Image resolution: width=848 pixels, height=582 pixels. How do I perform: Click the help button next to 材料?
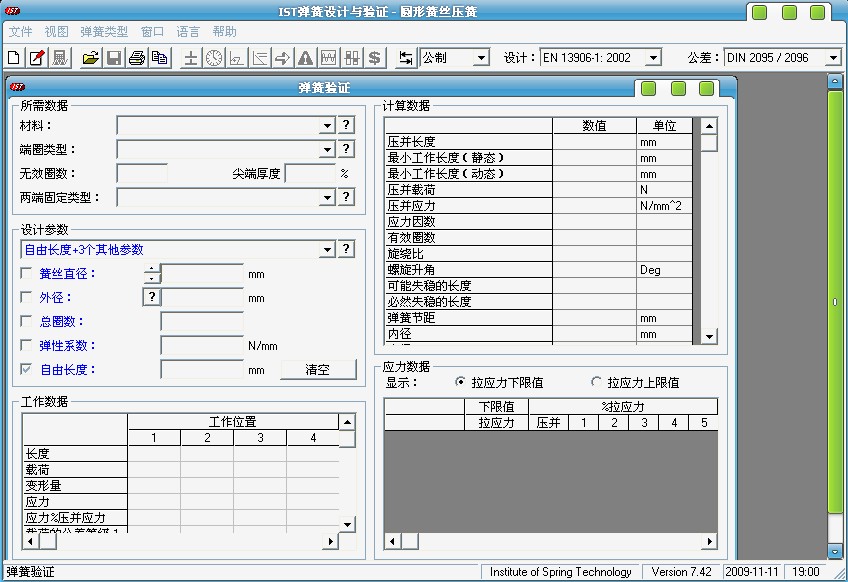346,125
